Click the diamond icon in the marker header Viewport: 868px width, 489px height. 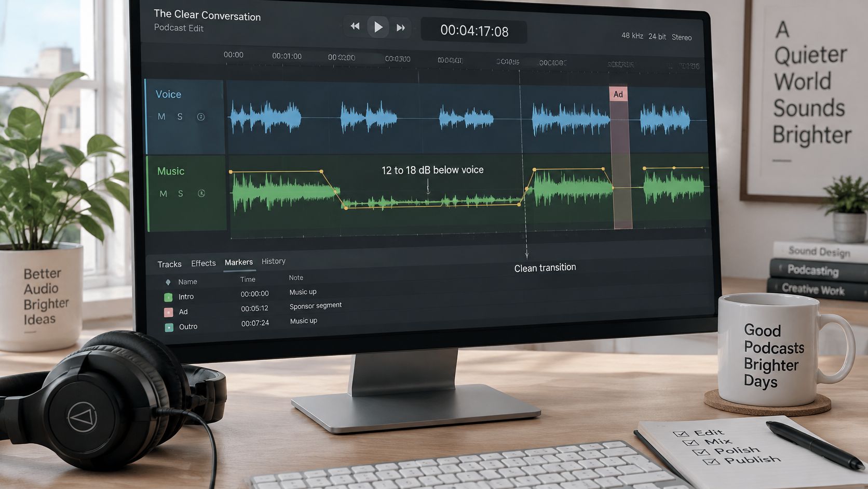(168, 282)
